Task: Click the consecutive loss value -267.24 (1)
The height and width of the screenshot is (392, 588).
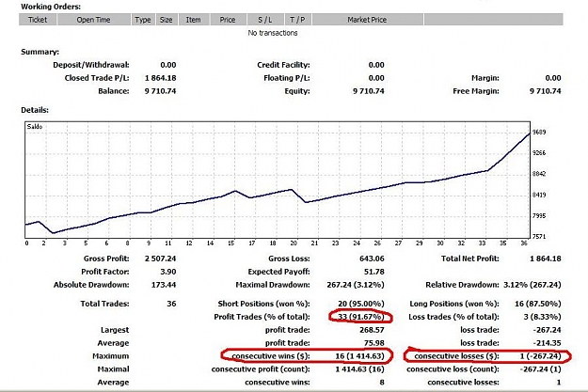Action: pyautogui.click(x=540, y=369)
